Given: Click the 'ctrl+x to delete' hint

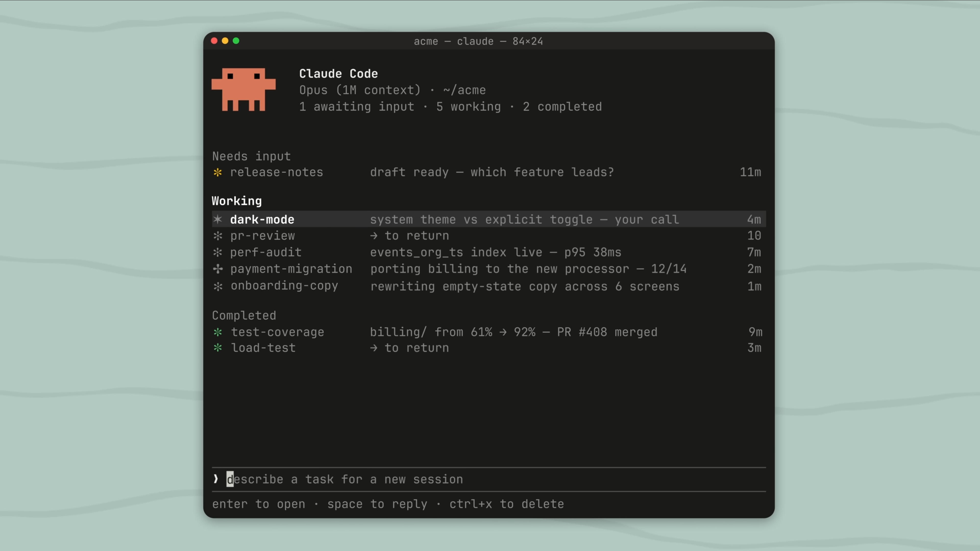Looking at the screenshot, I should pyautogui.click(x=507, y=504).
